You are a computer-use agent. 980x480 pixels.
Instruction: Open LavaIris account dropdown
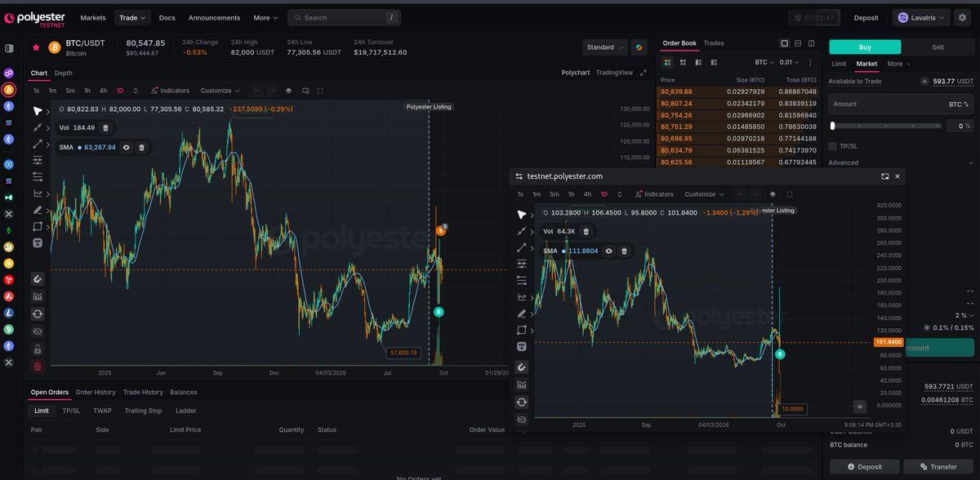pos(921,17)
